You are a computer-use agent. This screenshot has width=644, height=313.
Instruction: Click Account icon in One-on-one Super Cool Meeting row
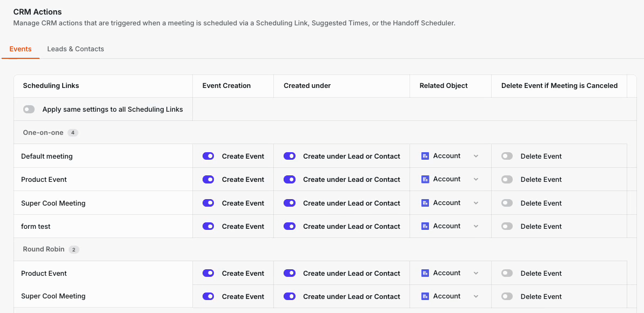(425, 203)
